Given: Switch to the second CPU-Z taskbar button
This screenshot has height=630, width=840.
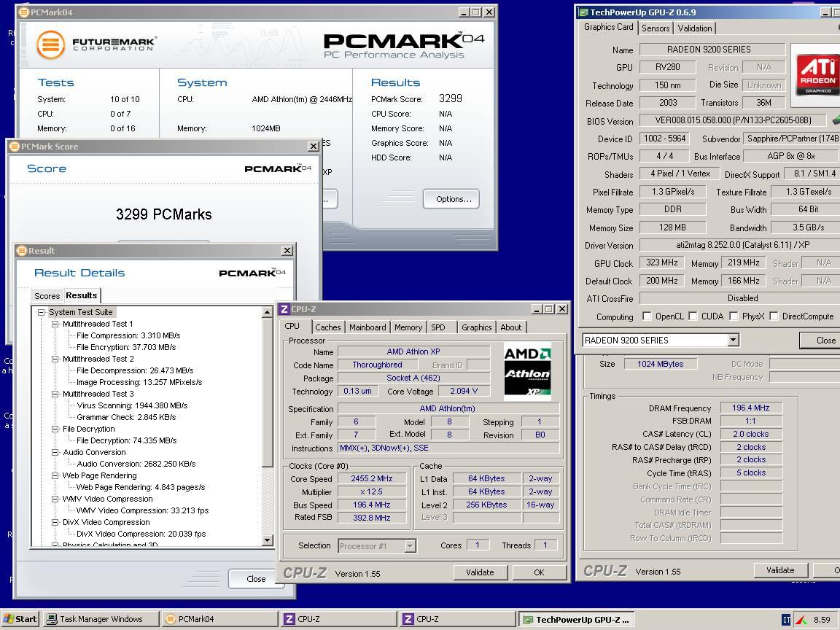Looking at the screenshot, I should pos(459,619).
